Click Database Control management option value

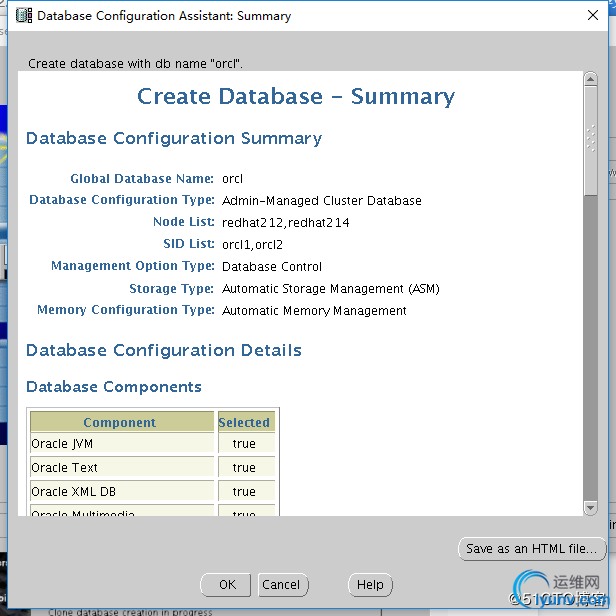coord(271,267)
